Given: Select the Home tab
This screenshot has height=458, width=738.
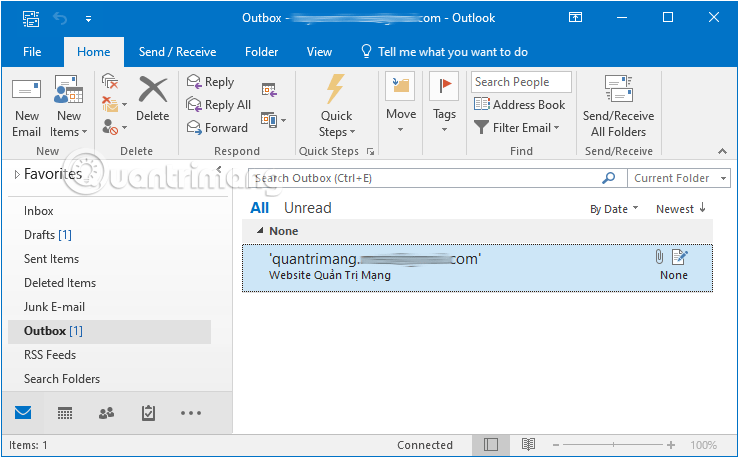Looking at the screenshot, I should 94,52.
